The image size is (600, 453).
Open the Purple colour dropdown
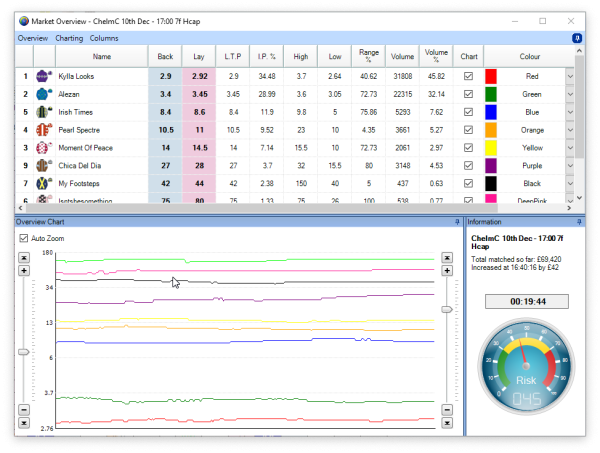[x=570, y=166]
